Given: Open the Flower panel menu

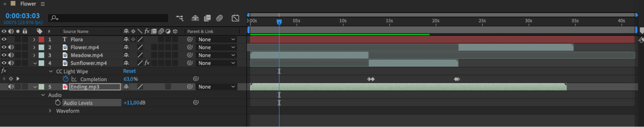Looking at the screenshot, I should pos(43,4).
